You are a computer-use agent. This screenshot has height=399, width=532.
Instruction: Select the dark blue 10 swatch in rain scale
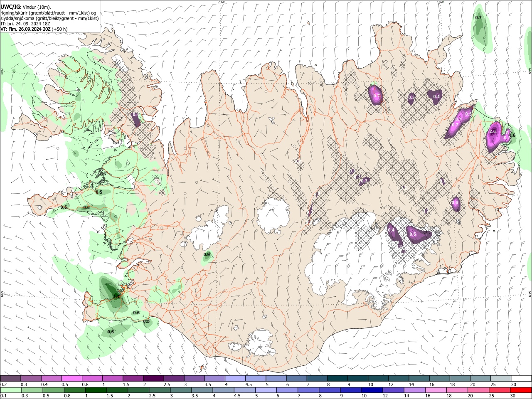pos(371,390)
